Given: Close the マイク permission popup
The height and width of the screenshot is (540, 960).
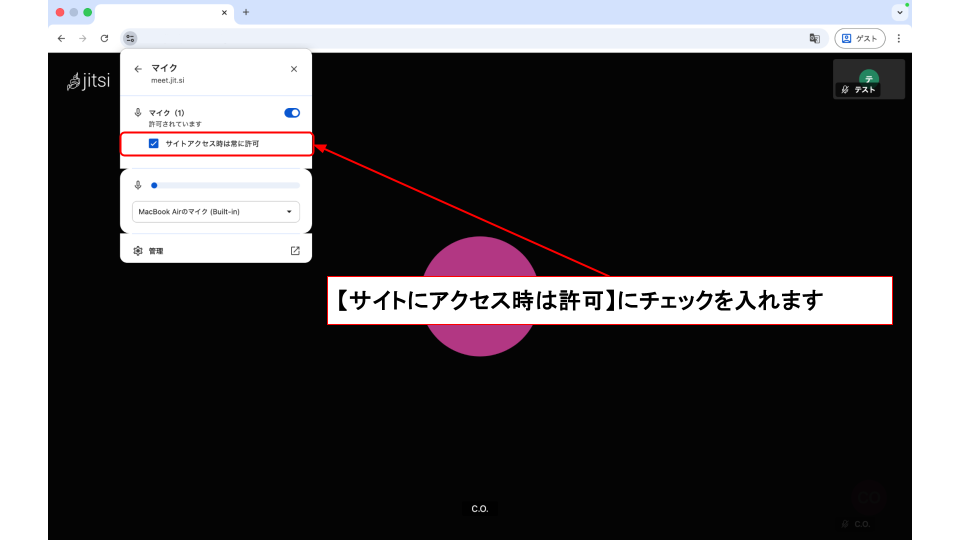Looking at the screenshot, I should (293, 69).
